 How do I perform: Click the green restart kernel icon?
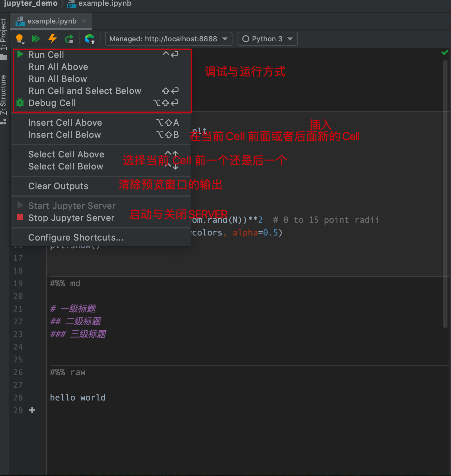pos(69,39)
